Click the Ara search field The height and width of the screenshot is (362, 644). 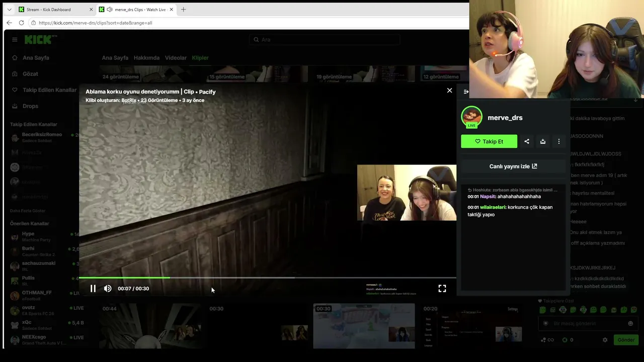pyautogui.click(x=325, y=39)
